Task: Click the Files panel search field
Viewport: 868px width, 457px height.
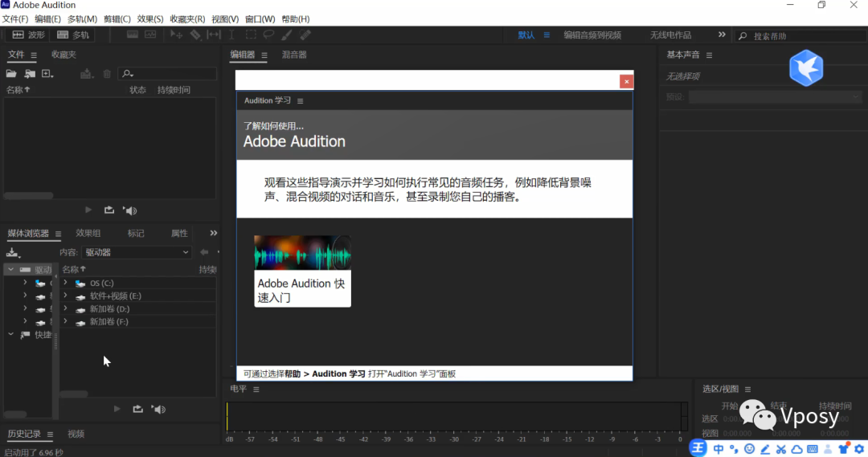Action: click(168, 74)
